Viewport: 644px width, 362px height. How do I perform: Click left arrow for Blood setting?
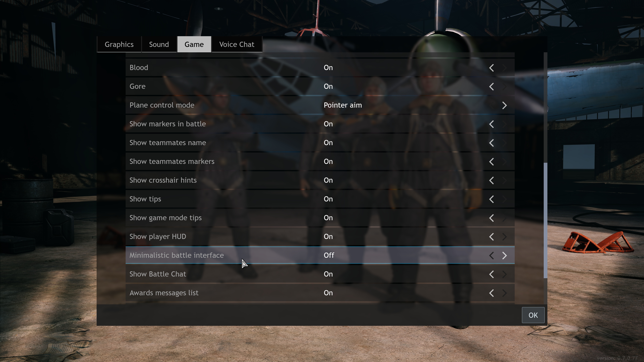click(x=492, y=68)
